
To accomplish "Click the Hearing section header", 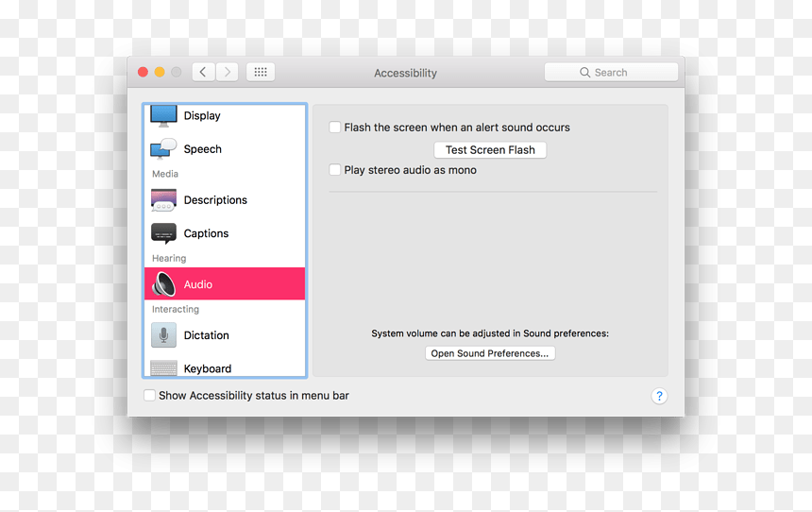I will pyautogui.click(x=169, y=258).
